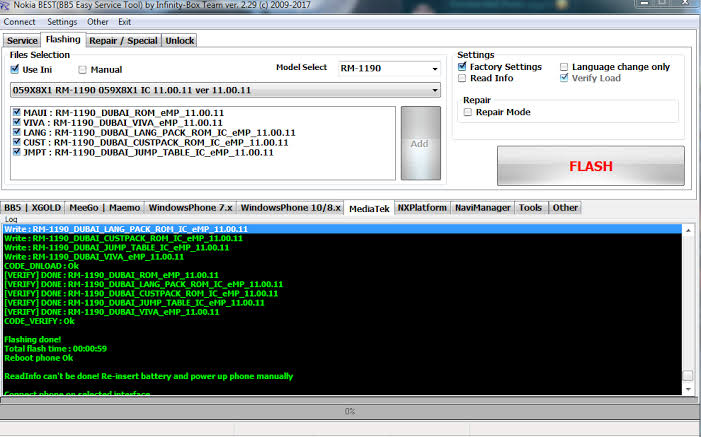
Task: Click [VERIFY] DONE DUBAI_VIVA log line
Action: pos(112,312)
